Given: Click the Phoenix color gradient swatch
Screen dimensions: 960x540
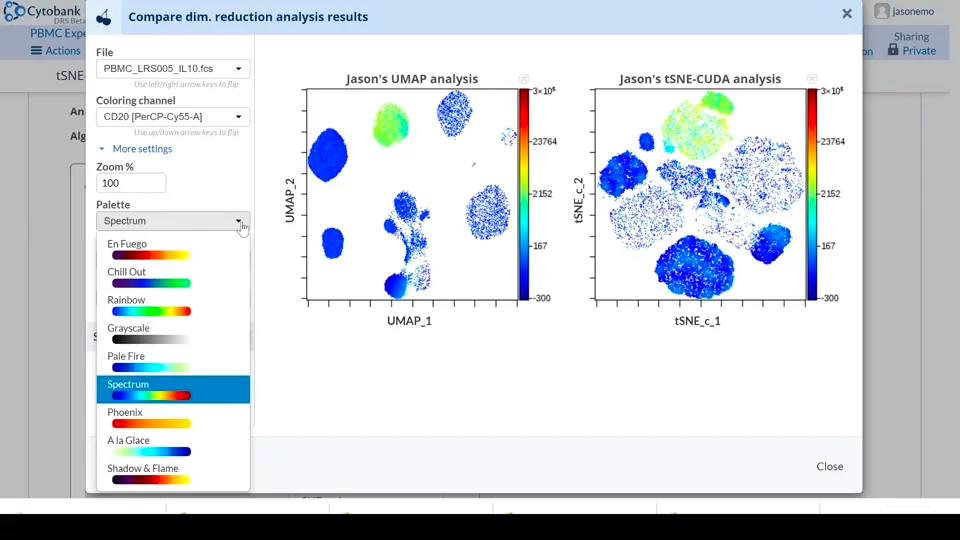Looking at the screenshot, I should [x=151, y=424].
